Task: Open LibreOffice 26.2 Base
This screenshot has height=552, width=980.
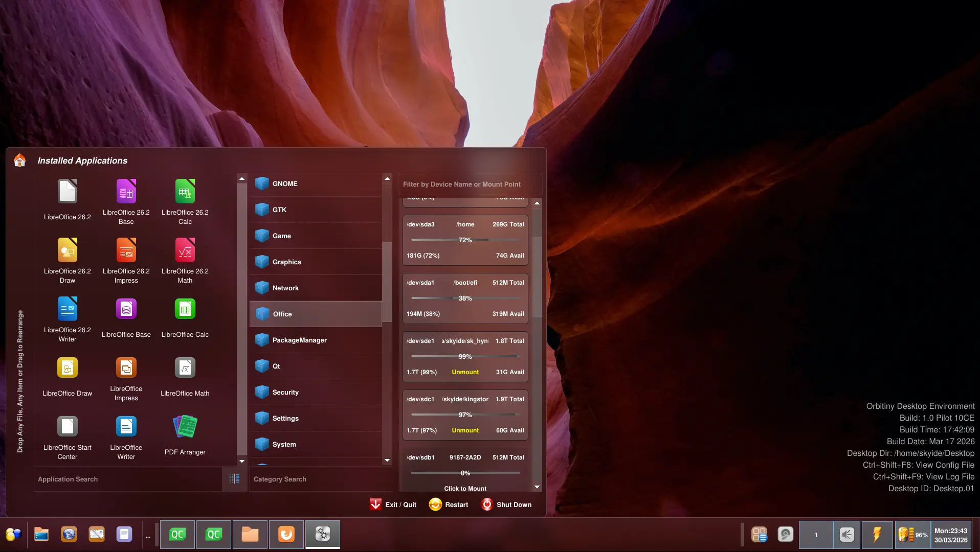Action: pos(126,192)
